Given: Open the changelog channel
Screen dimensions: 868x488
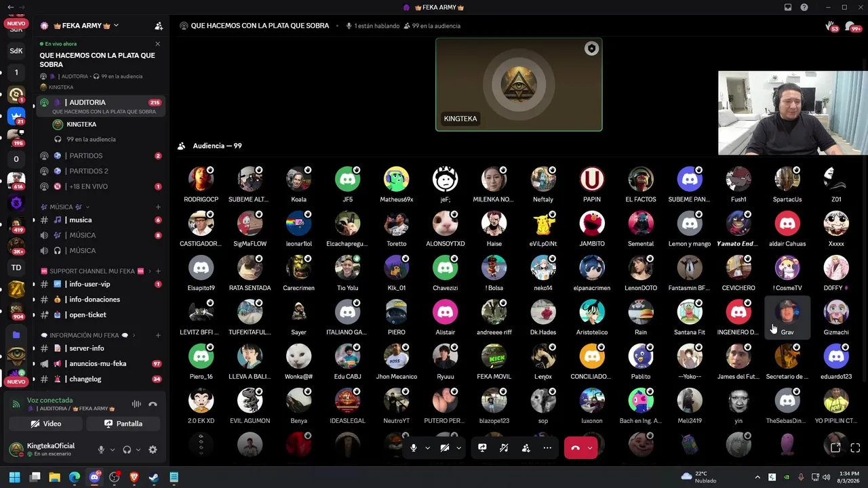Looking at the screenshot, I should tap(100, 380).
